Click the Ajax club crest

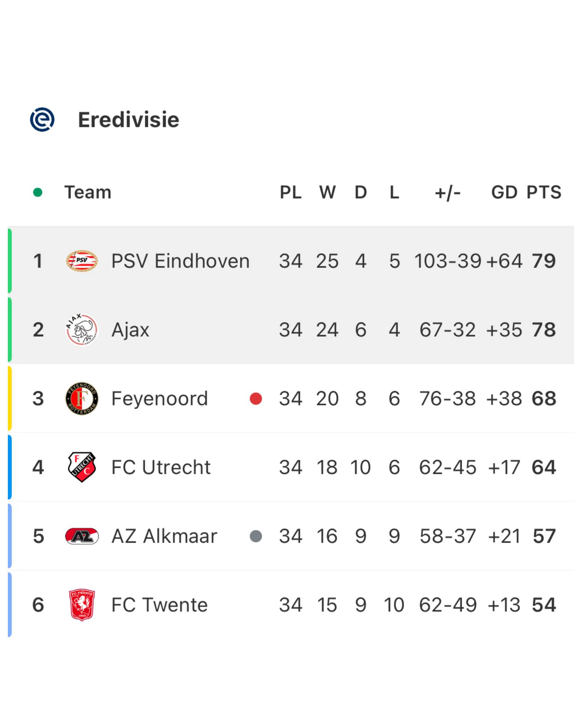click(82, 329)
